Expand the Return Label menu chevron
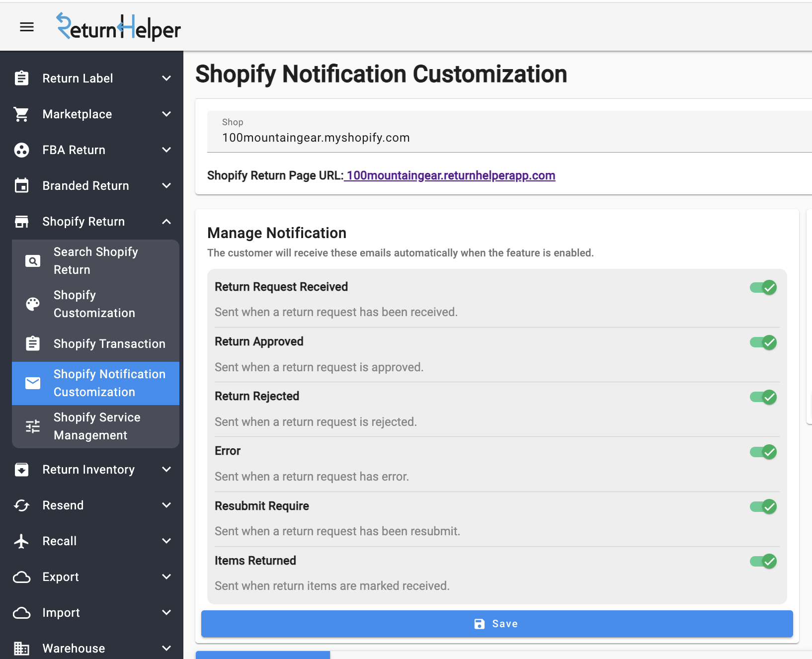The image size is (812, 659). tap(167, 78)
